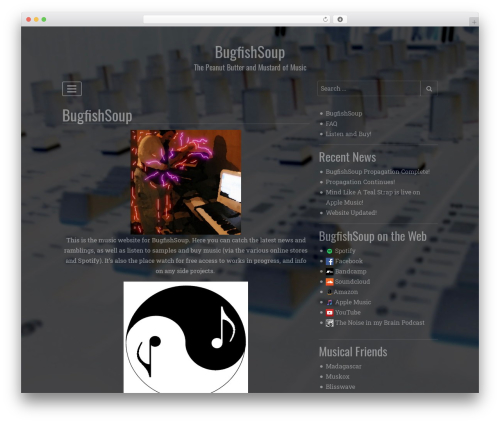Image resolution: width=500 pixels, height=423 pixels.
Task: Visit the Amazon text link
Action: coord(346,292)
